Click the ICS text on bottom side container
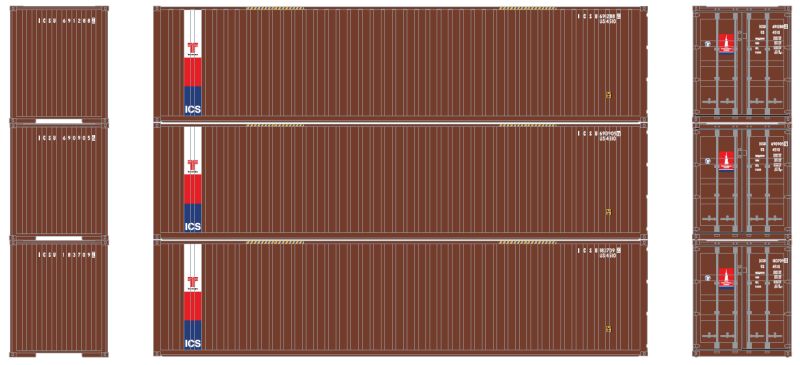The image size is (800, 365). 193,343
